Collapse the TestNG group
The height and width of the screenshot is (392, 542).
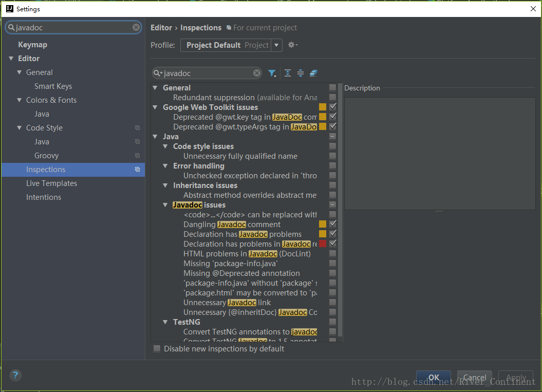[x=165, y=322]
